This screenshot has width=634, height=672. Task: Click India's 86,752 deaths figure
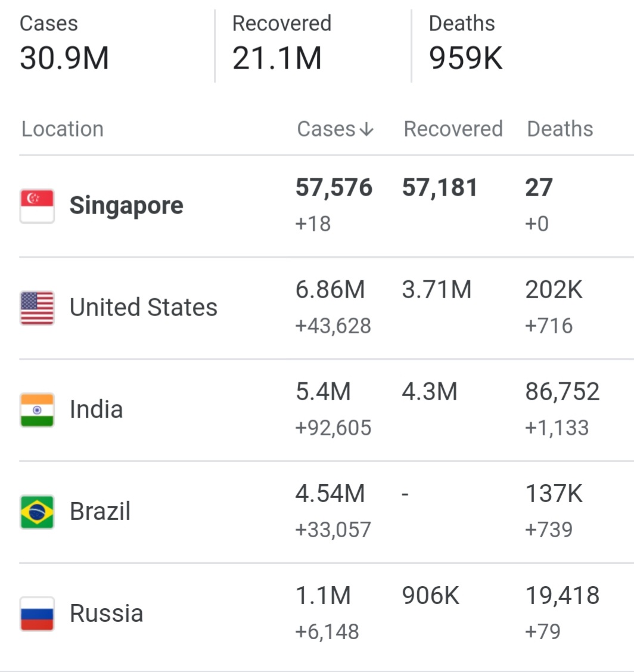click(x=562, y=392)
